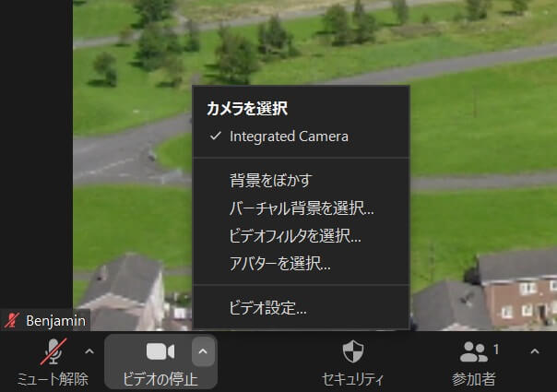Expand audio options arrow beside the microphone
The image size is (557, 392).
(x=89, y=351)
